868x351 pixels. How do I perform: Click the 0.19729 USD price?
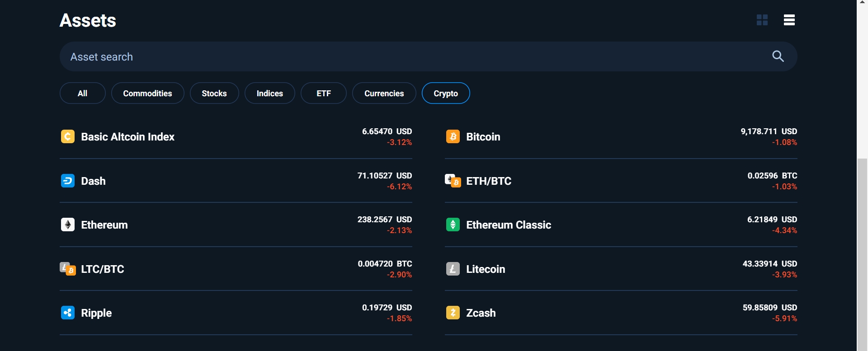[x=387, y=308]
